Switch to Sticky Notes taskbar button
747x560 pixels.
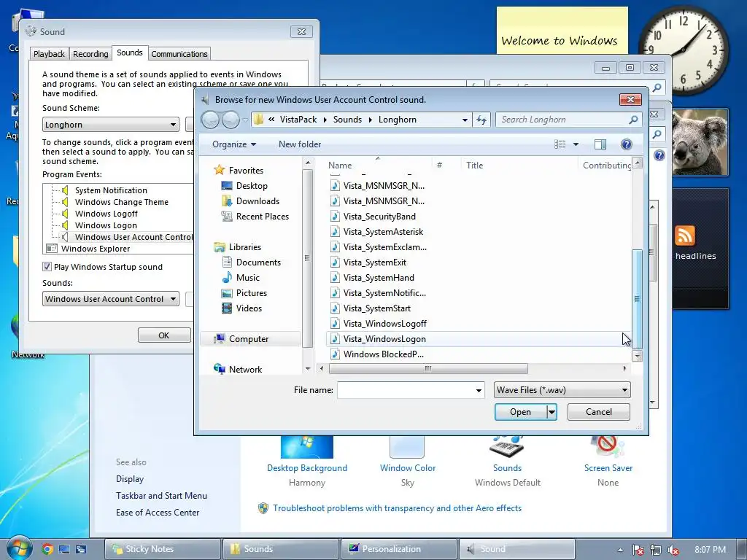pos(163,549)
